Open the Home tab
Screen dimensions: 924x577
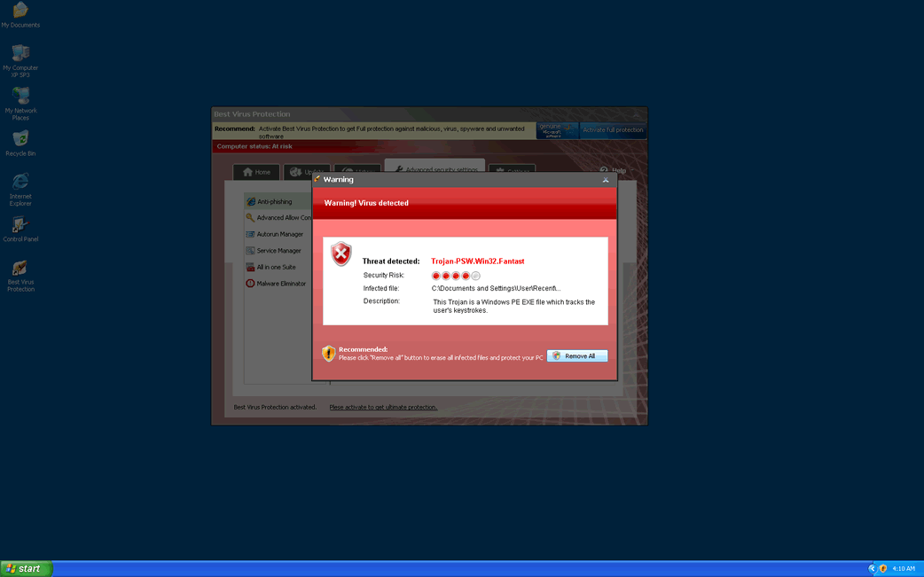(x=256, y=172)
